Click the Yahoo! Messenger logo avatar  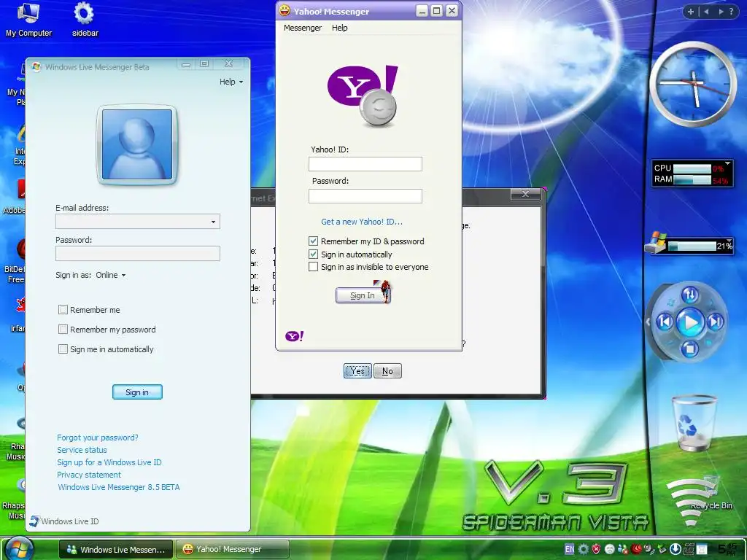363,96
